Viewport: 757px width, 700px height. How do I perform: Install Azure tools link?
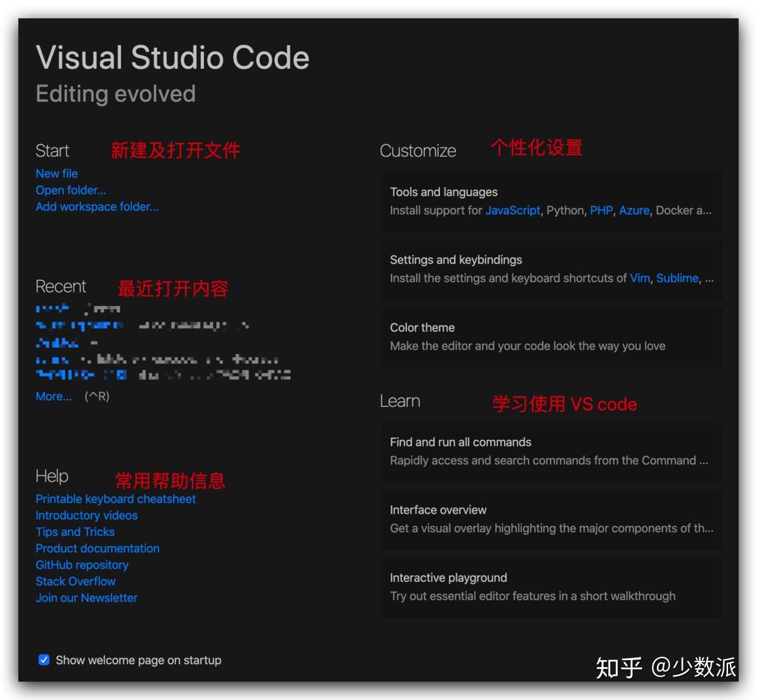tap(635, 211)
